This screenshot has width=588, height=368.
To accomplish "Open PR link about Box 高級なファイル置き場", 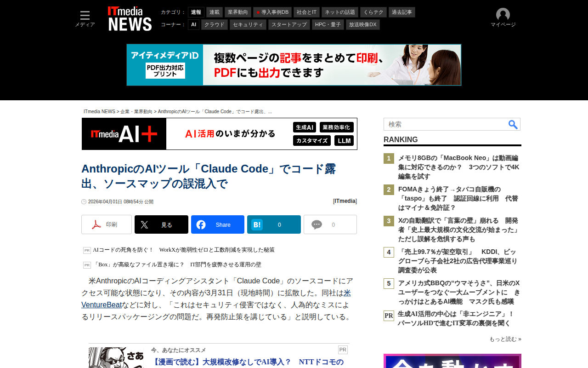I will click(177, 264).
